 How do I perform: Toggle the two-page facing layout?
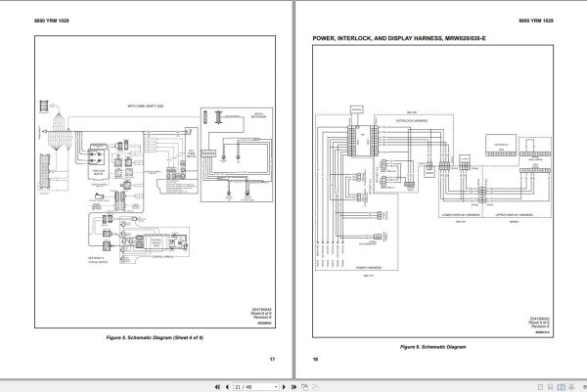[561, 387]
